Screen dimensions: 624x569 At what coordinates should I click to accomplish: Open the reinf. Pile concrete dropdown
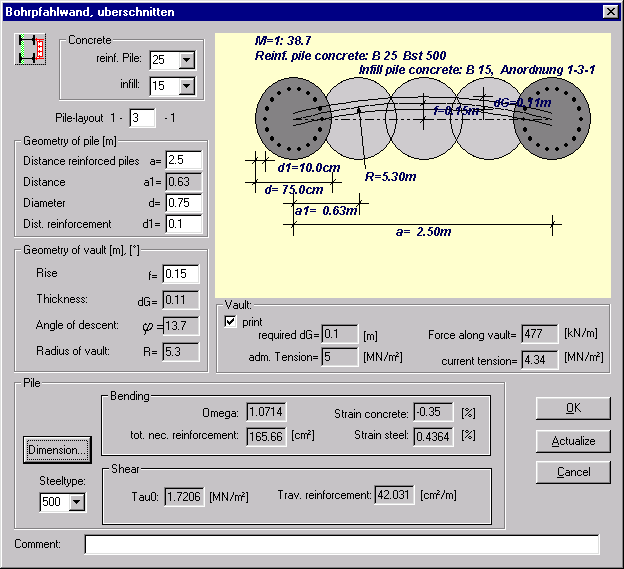click(x=186, y=60)
